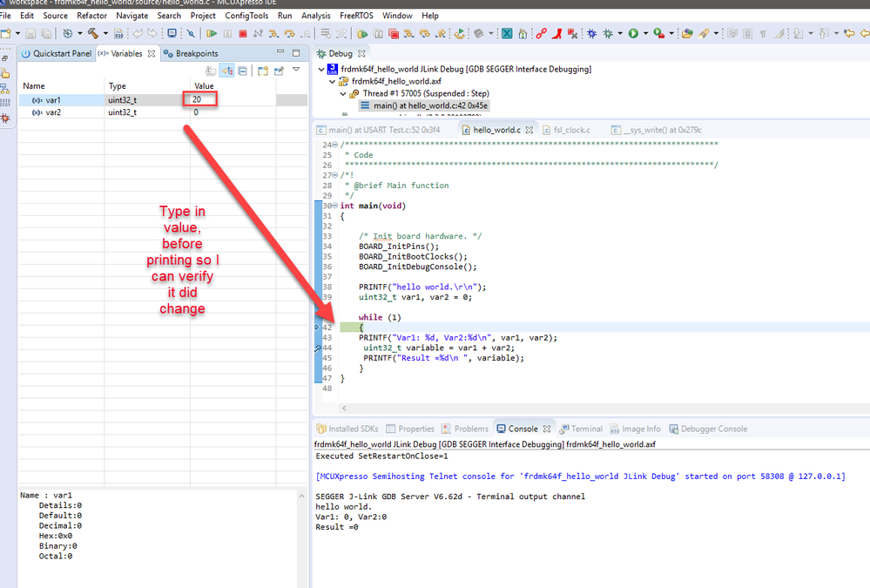Screen dimensions: 870x588
Task: Click the New file icon in toolbar
Action: 6,34
